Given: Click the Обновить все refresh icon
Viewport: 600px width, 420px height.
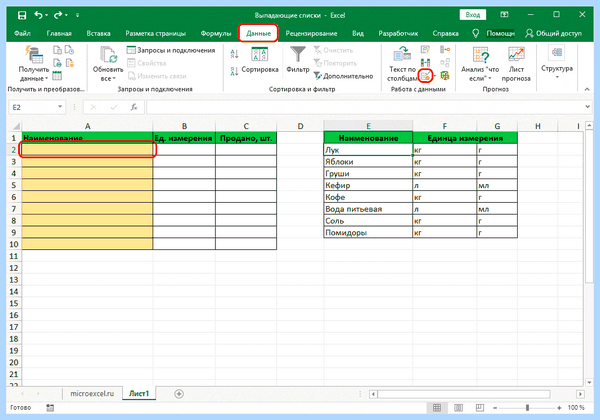Looking at the screenshot, I should pos(108,55).
